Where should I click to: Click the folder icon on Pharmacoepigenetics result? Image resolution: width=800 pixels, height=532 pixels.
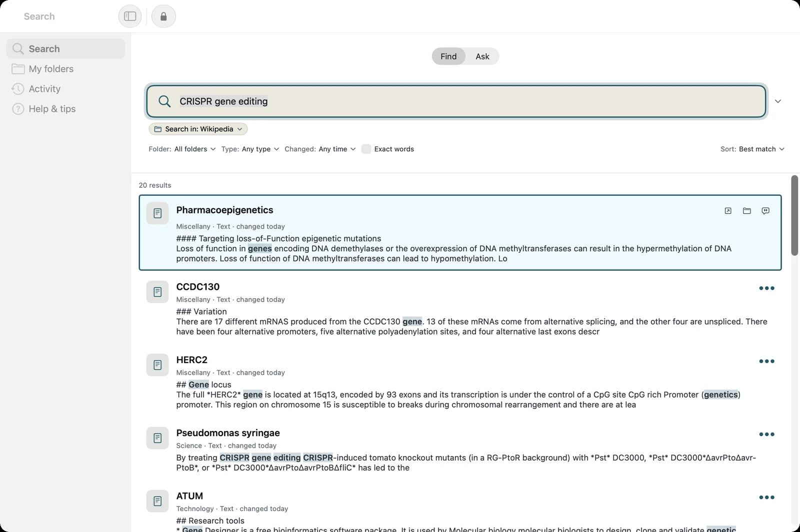point(747,211)
